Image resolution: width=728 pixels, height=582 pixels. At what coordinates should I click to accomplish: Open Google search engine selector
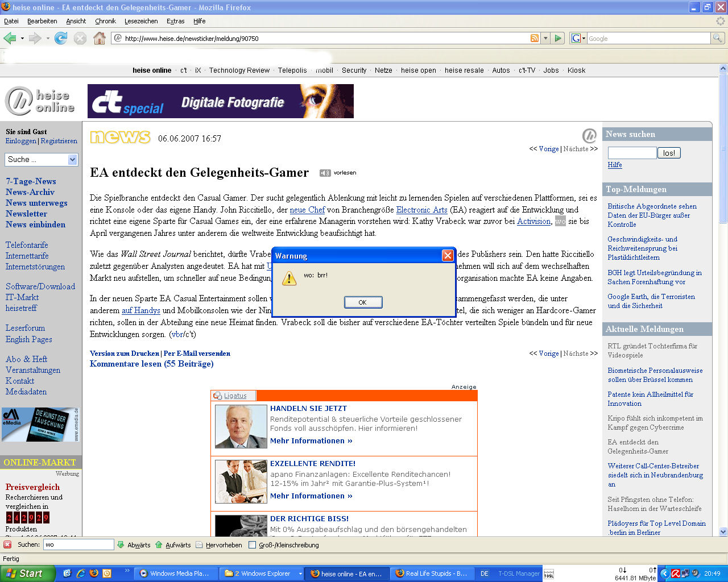[578, 38]
